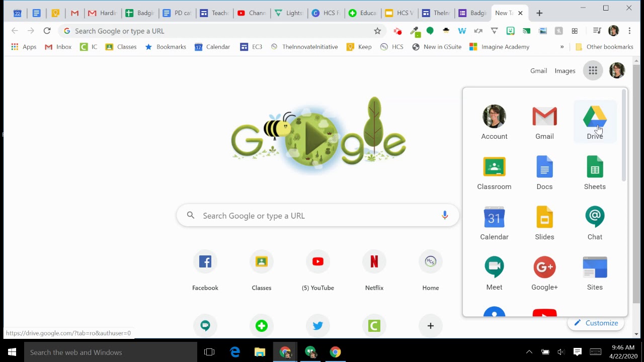Screen dimensions: 644x362
Task: Open TheInnovateInitiative bookmark
Action: pyautogui.click(x=304, y=47)
